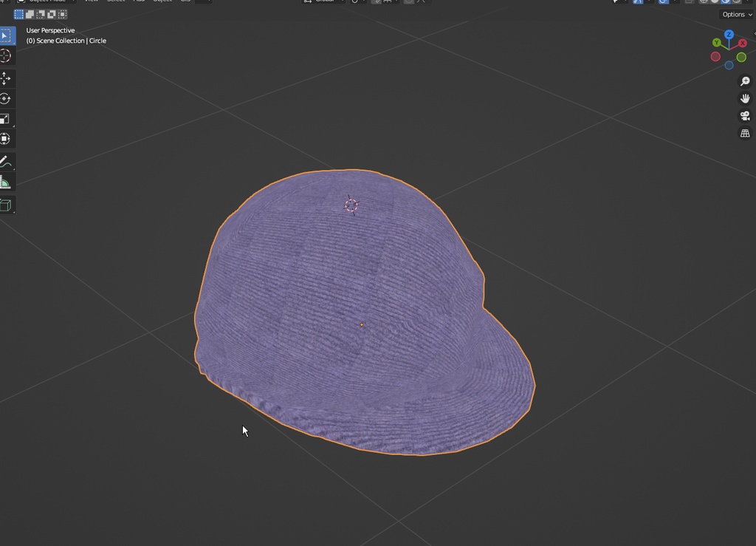Image resolution: width=756 pixels, height=546 pixels.
Task: Click "(0) Scene Collection | Circle" text
Action: coord(66,41)
